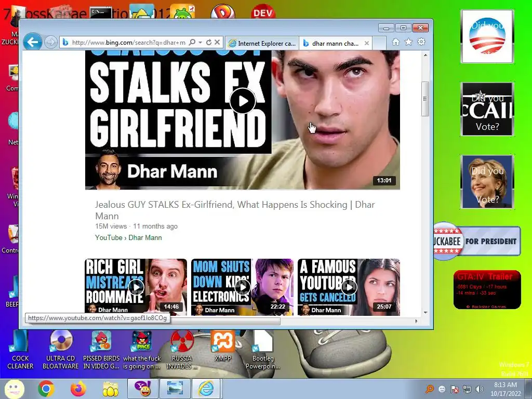Click the GTA:IV Trailer countdown gadget
The height and width of the screenshot is (399, 532).
[x=487, y=290]
